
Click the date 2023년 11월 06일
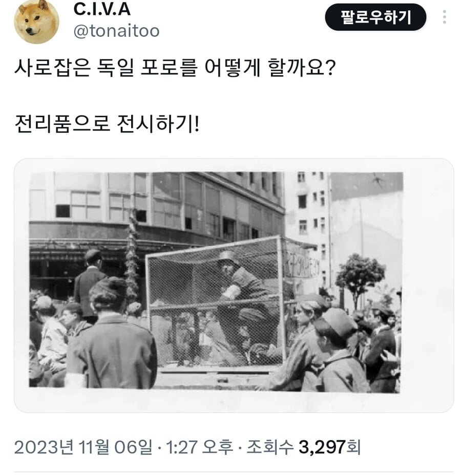(83, 447)
